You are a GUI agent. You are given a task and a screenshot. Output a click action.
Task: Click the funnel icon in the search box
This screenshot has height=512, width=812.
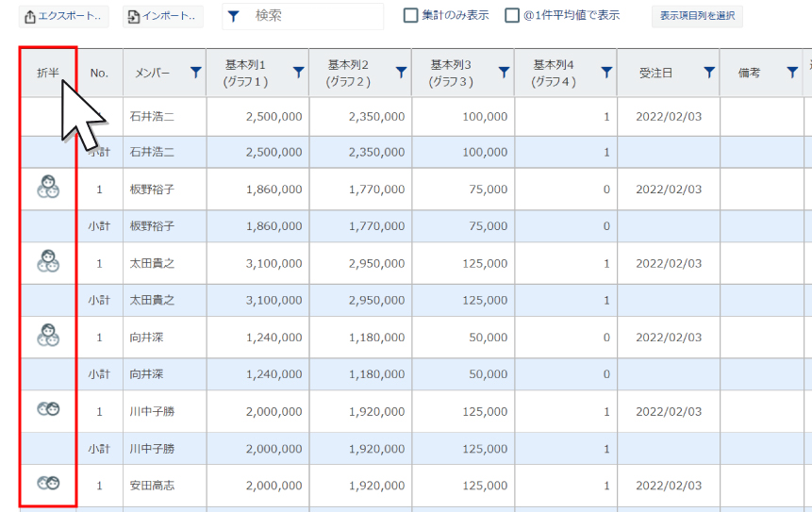click(x=234, y=16)
